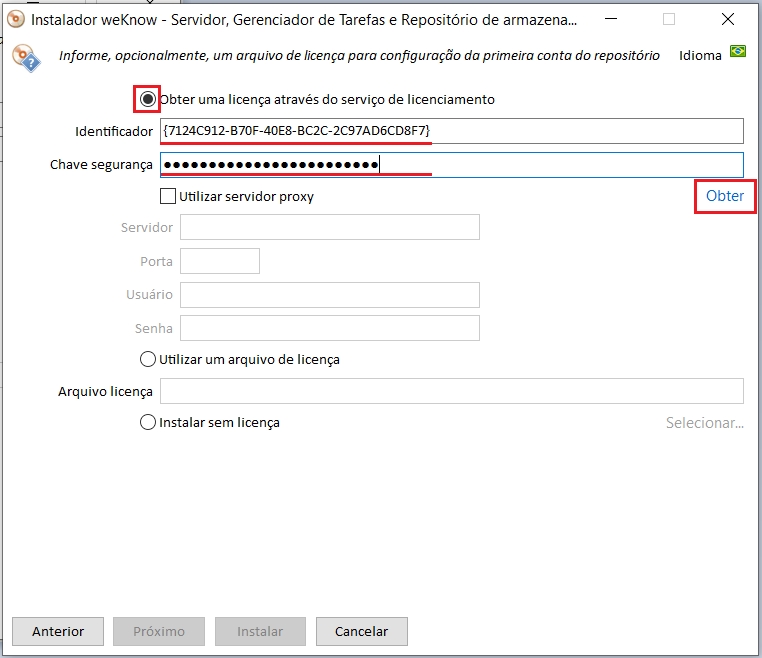Select 'Instalar sem licença' radio button
The image size is (762, 658).
click(148, 422)
